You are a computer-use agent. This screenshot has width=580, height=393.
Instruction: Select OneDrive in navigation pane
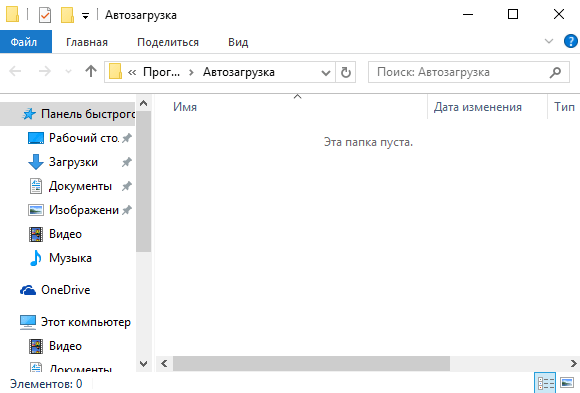[55, 290]
